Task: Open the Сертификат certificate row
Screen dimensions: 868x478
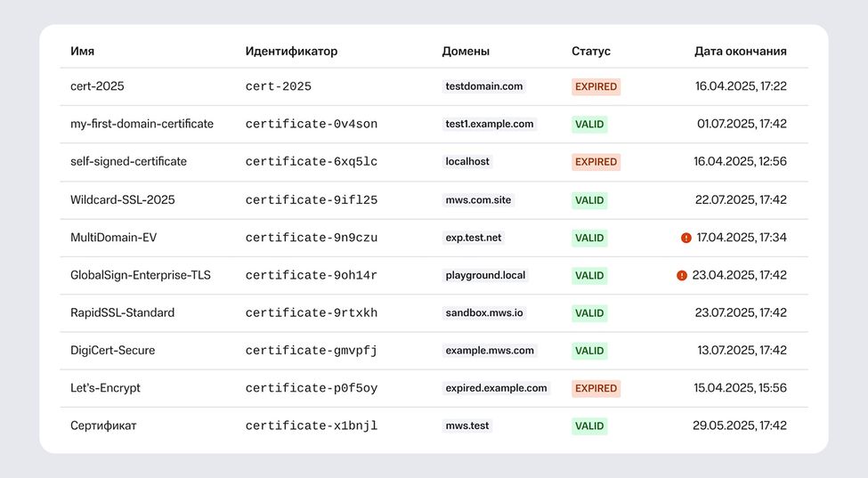Action: coord(103,425)
